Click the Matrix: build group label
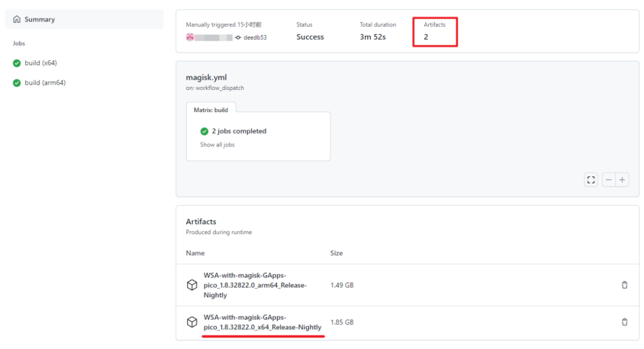644x349 pixels. pos(211,110)
